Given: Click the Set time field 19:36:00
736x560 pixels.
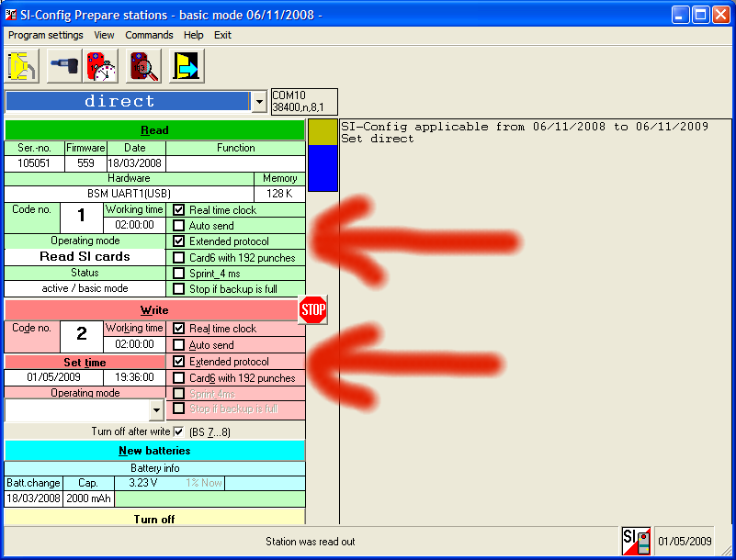Looking at the screenshot, I should coord(134,377).
